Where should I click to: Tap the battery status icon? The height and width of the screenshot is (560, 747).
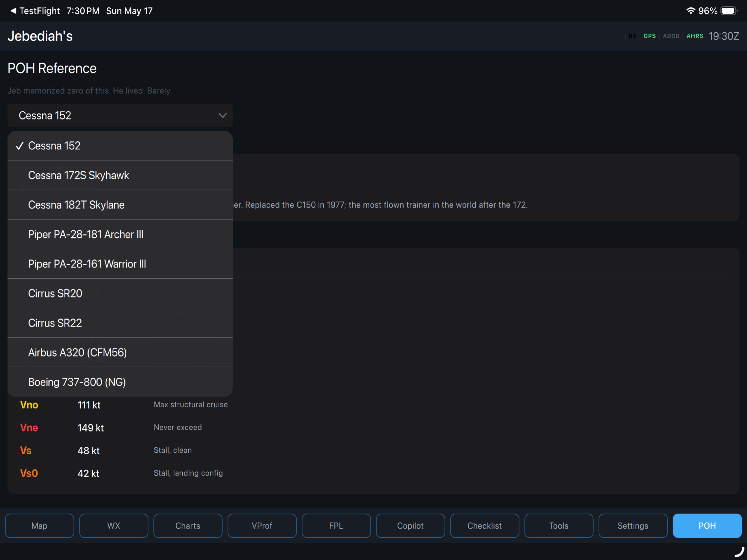click(x=729, y=11)
